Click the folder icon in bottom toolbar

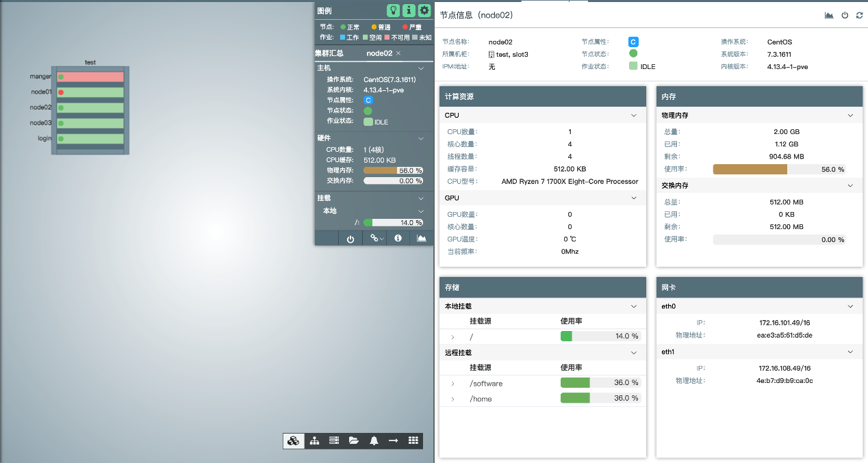[354, 440]
